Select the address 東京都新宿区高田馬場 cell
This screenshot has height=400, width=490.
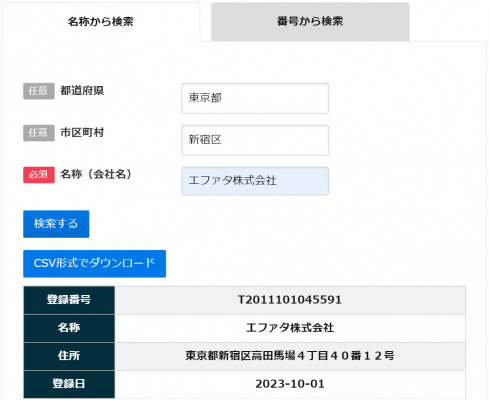tap(290, 356)
